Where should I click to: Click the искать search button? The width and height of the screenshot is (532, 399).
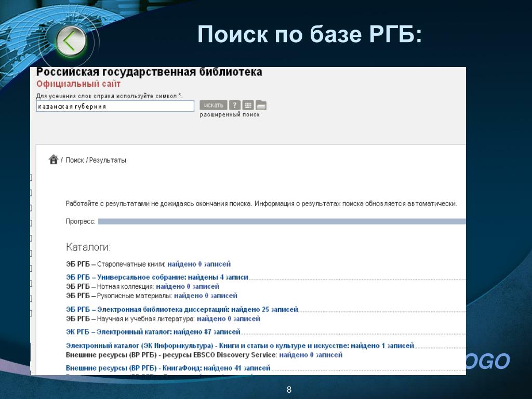tap(214, 105)
